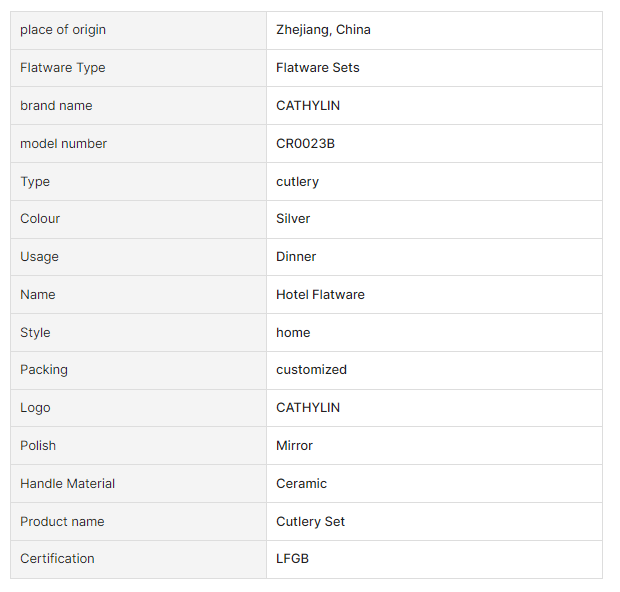620x592 pixels.
Task: Click the 'brand name' row label
Action: pyautogui.click(x=56, y=106)
